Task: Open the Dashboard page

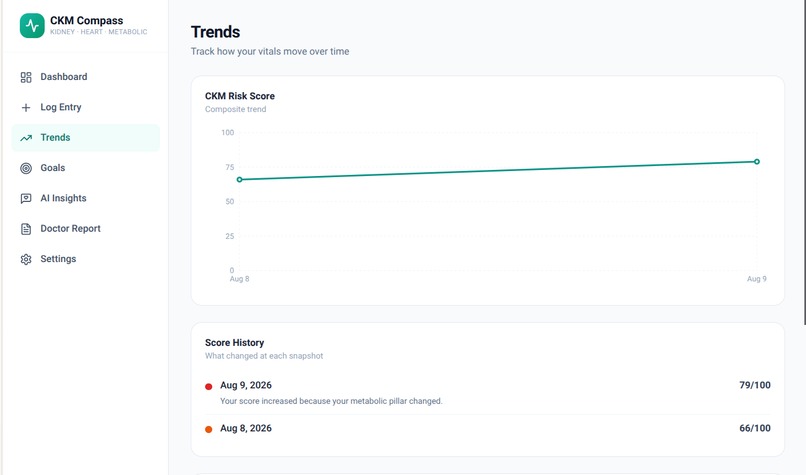Action: pos(85,77)
